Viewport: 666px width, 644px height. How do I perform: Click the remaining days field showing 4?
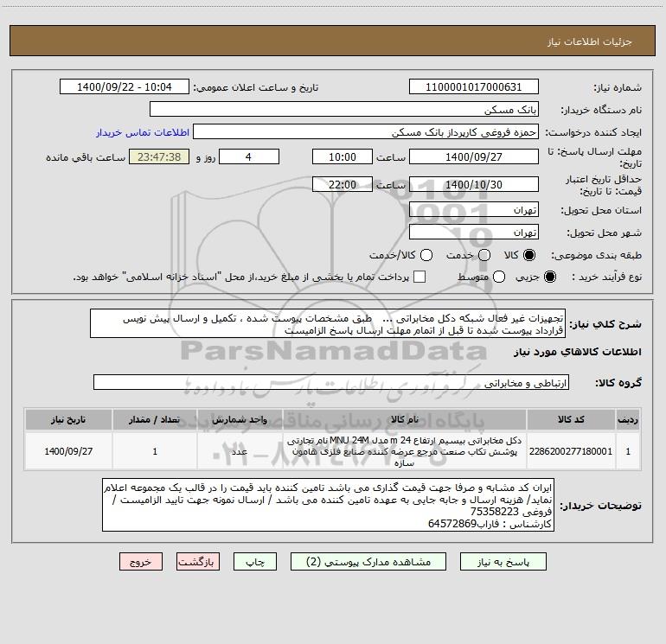(249, 156)
